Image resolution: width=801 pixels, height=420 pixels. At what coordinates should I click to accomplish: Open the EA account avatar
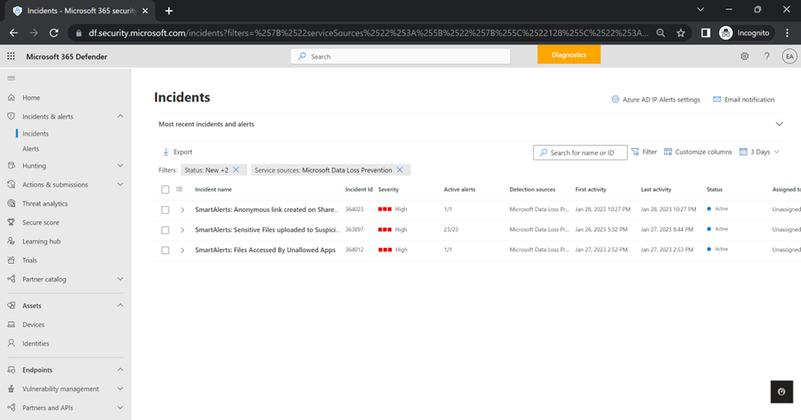[789, 56]
